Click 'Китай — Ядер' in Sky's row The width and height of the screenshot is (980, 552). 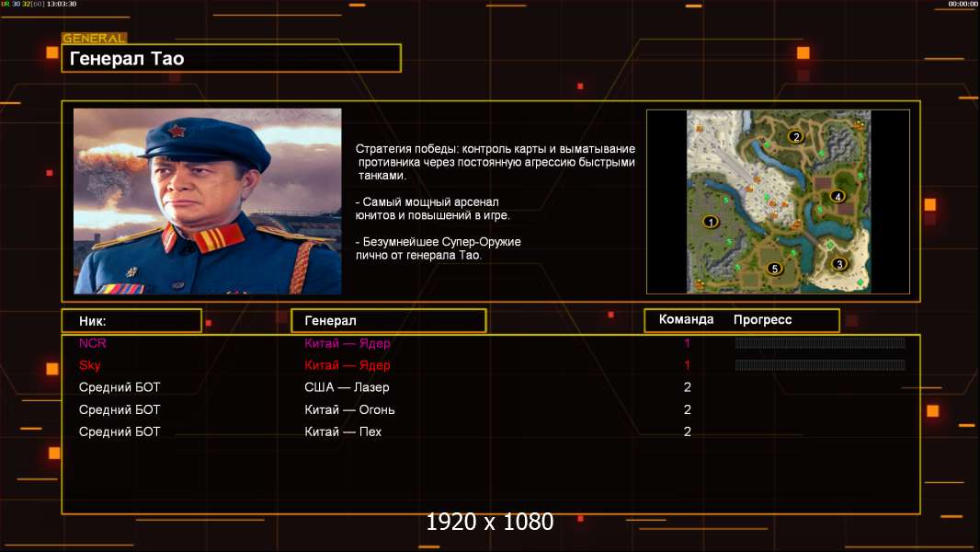[x=348, y=365]
